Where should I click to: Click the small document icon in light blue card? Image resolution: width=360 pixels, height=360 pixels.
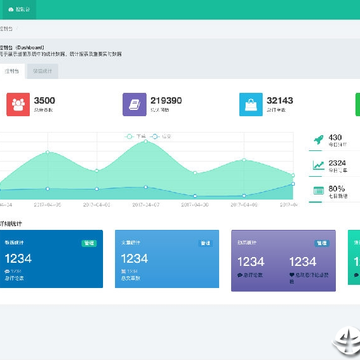[x=123, y=271]
